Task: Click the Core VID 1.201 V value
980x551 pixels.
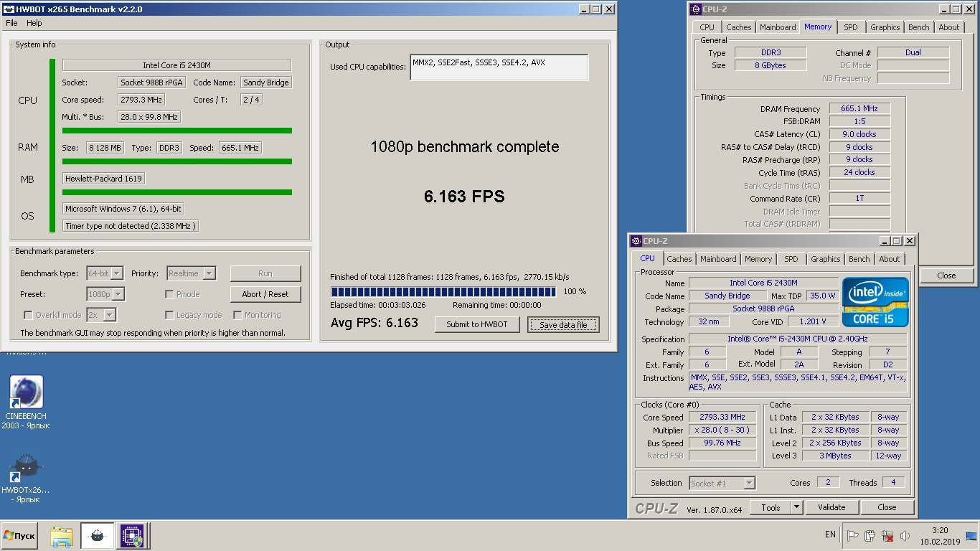Action: [813, 322]
